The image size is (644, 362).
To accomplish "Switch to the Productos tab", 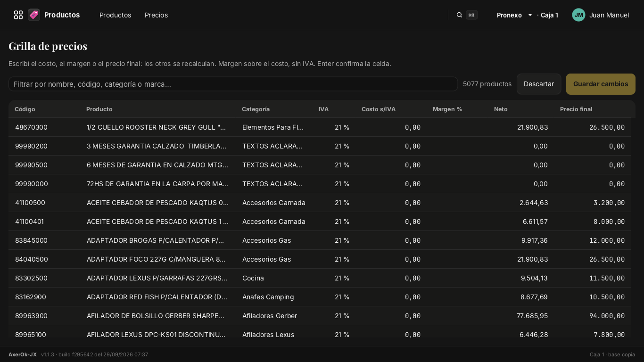I will [115, 15].
